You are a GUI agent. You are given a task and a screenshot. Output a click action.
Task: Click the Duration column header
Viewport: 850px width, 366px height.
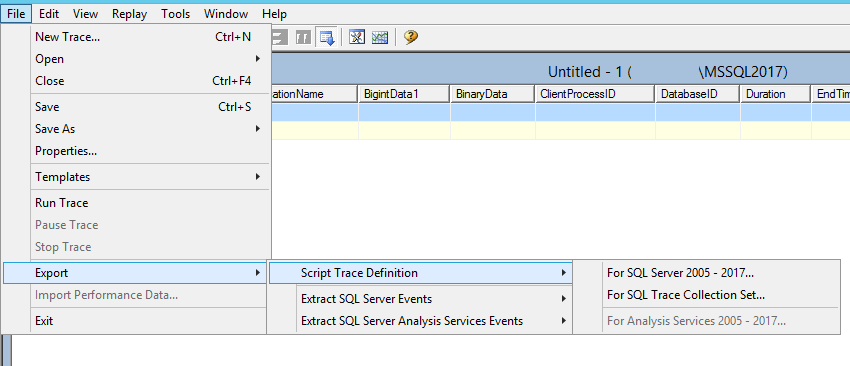coord(776,94)
